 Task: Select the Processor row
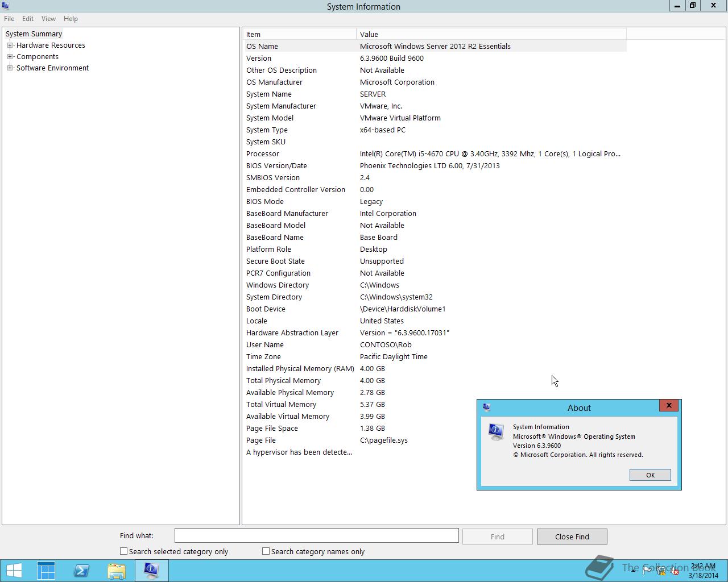pyautogui.click(x=435, y=153)
